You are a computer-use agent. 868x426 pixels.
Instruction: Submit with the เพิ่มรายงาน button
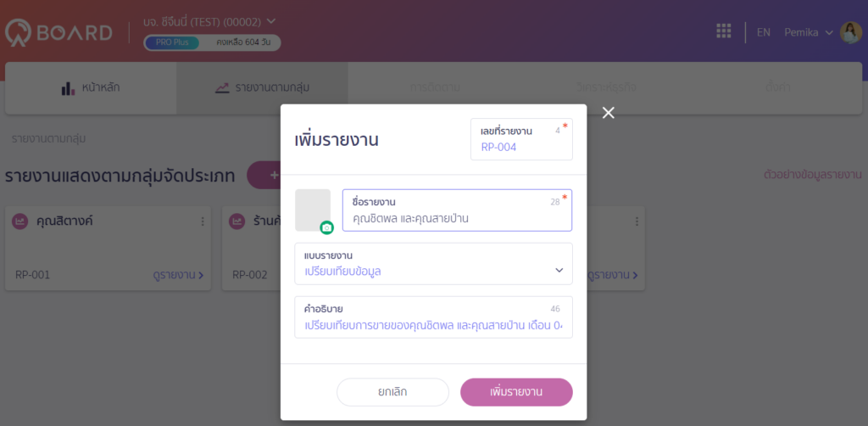point(516,392)
